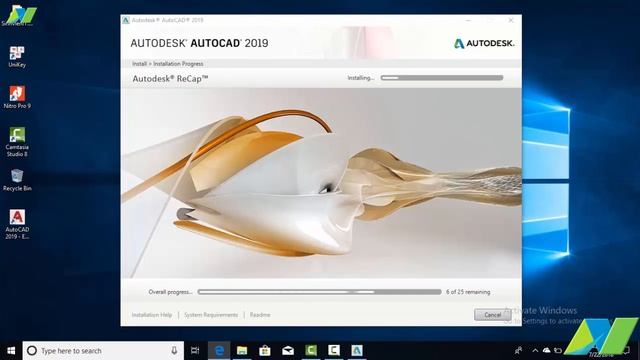Click the Autodesk logo in installer header
The width and height of the screenshot is (640, 360).
pyautogui.click(x=484, y=43)
